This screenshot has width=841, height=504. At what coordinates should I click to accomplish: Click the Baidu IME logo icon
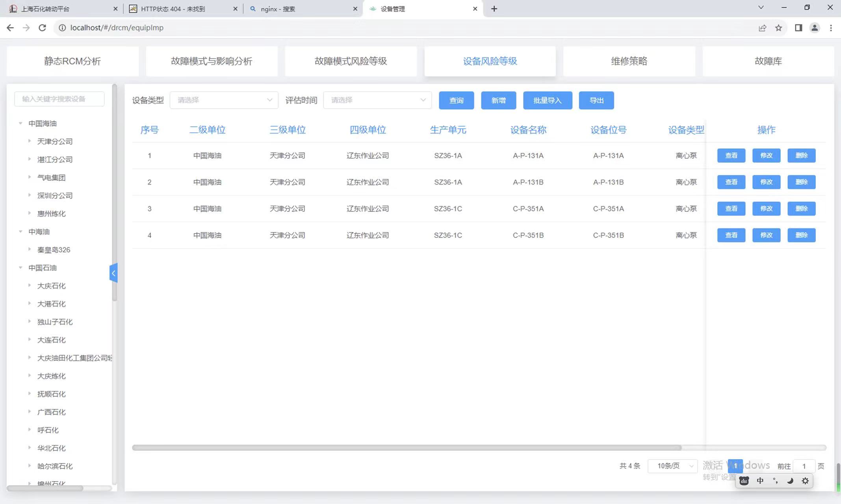coord(744,481)
